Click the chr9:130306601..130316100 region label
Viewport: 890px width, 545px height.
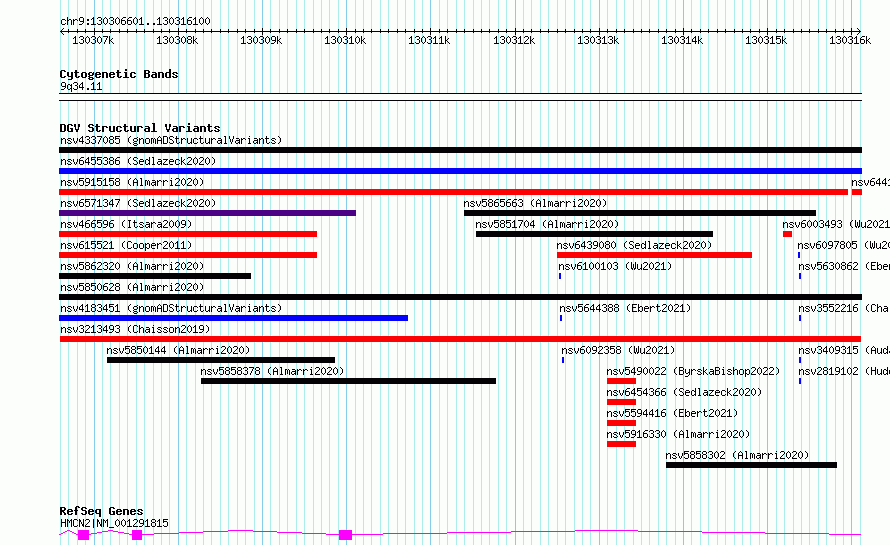click(135, 21)
